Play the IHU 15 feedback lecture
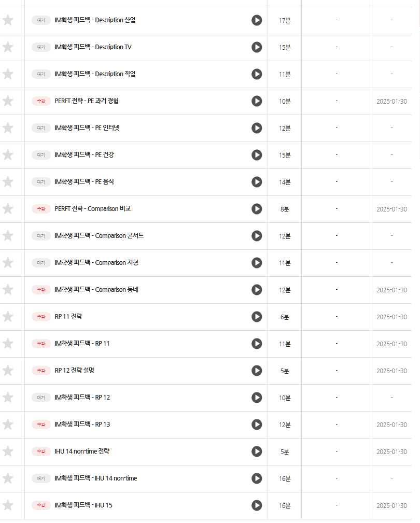420x523 pixels. pyautogui.click(x=257, y=505)
